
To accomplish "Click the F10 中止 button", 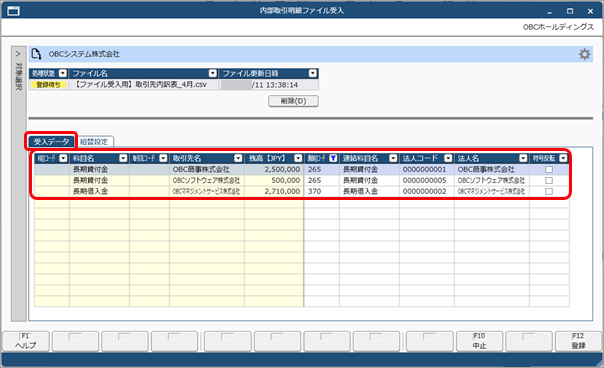I will pyautogui.click(x=479, y=341).
